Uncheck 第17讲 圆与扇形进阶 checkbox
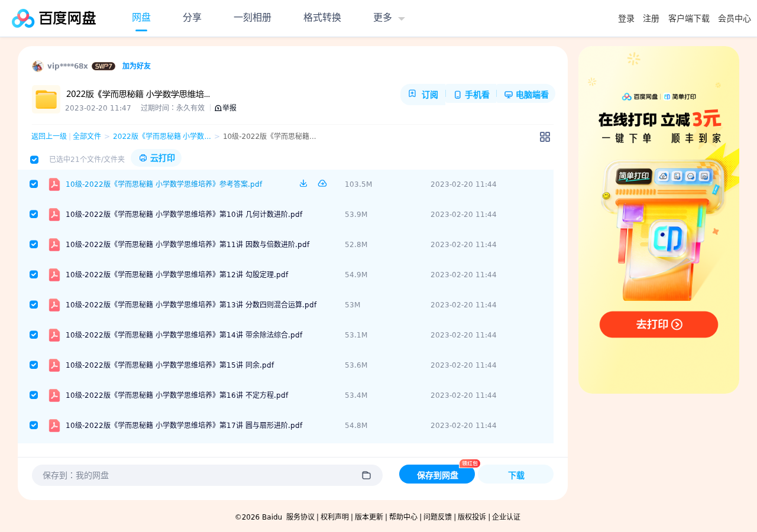The height and width of the screenshot is (532, 757). coord(34,425)
